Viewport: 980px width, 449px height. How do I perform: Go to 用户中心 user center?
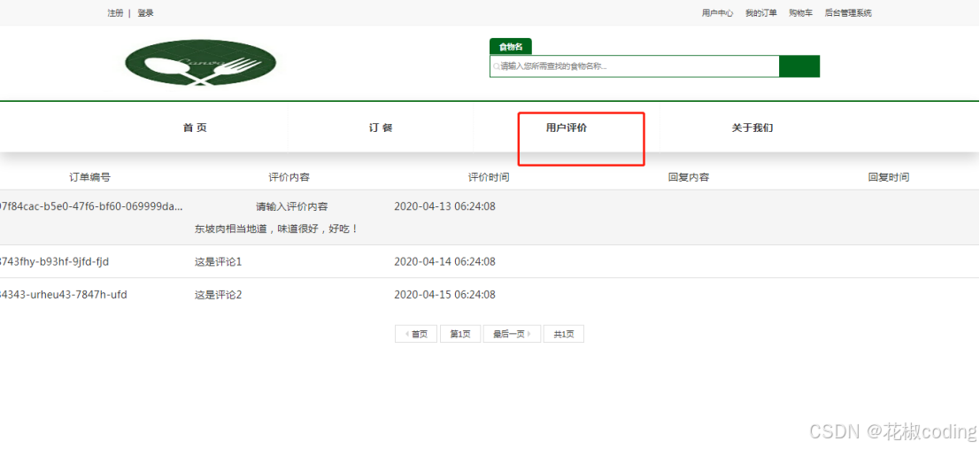[717, 13]
